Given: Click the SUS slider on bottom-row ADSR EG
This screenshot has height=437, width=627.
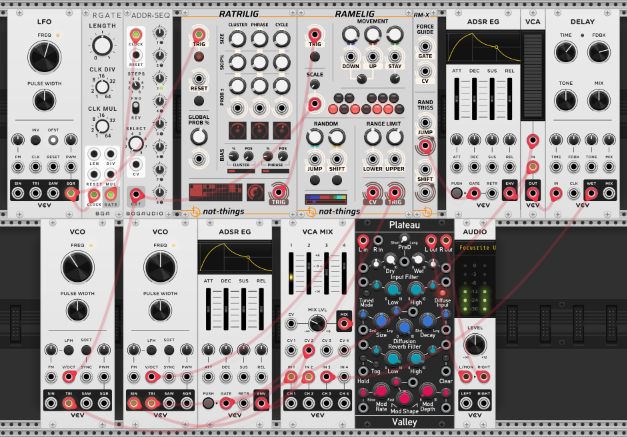Looking at the screenshot, I should [244, 309].
